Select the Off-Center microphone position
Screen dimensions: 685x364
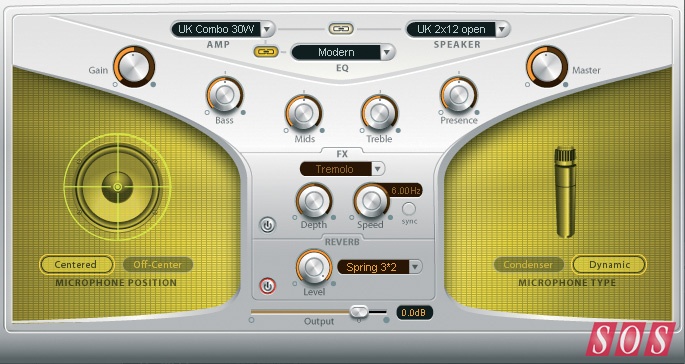(x=158, y=264)
